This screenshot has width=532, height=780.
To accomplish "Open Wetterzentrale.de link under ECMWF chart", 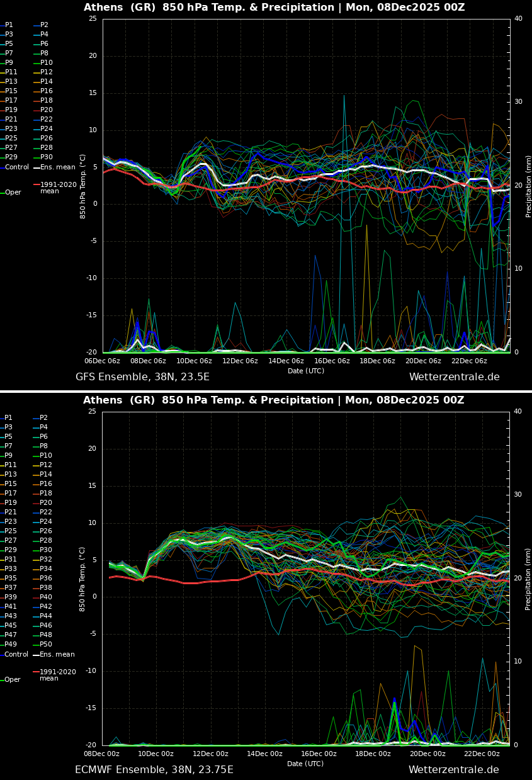I will coord(453,770).
